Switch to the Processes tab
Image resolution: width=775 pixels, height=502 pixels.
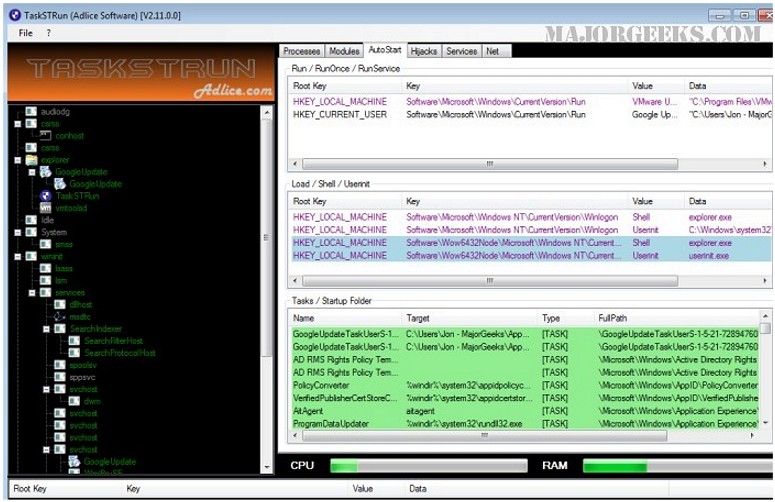[x=301, y=51]
